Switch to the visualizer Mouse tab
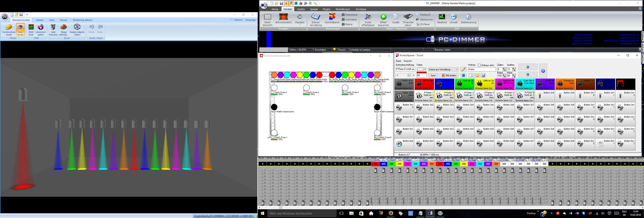The width and height of the screenshot is (644, 218). (x=63, y=20)
